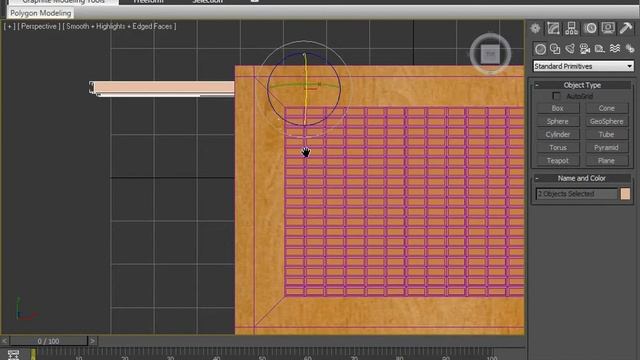This screenshot has width=640, height=360.
Task: Create a Tube primitive
Action: click(607, 134)
